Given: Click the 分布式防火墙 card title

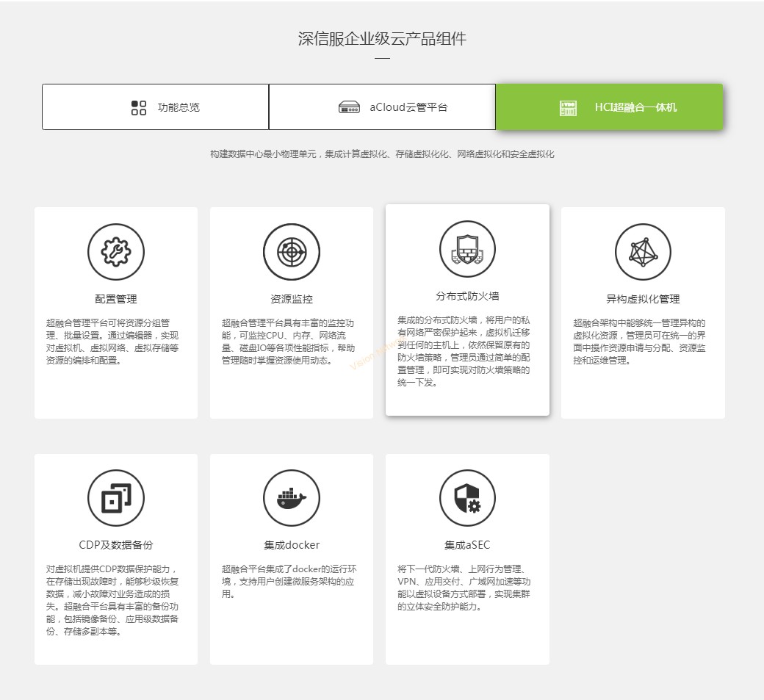Looking at the screenshot, I should coord(467,296).
